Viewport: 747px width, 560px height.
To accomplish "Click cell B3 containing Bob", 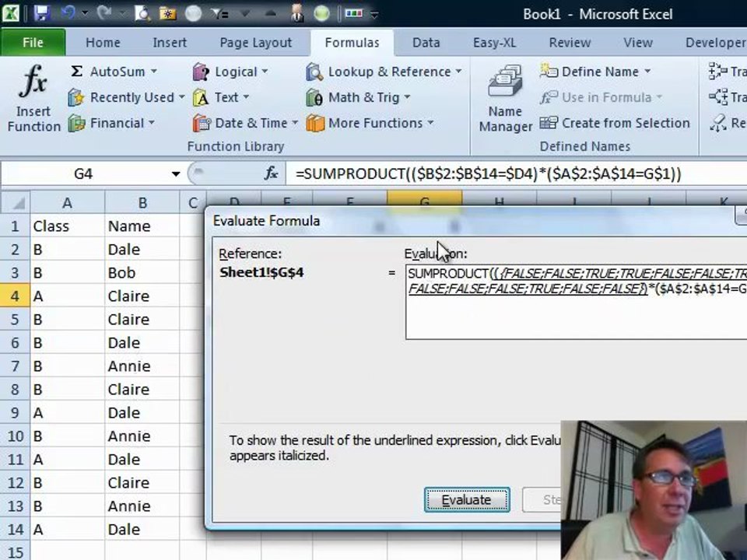I will (142, 273).
